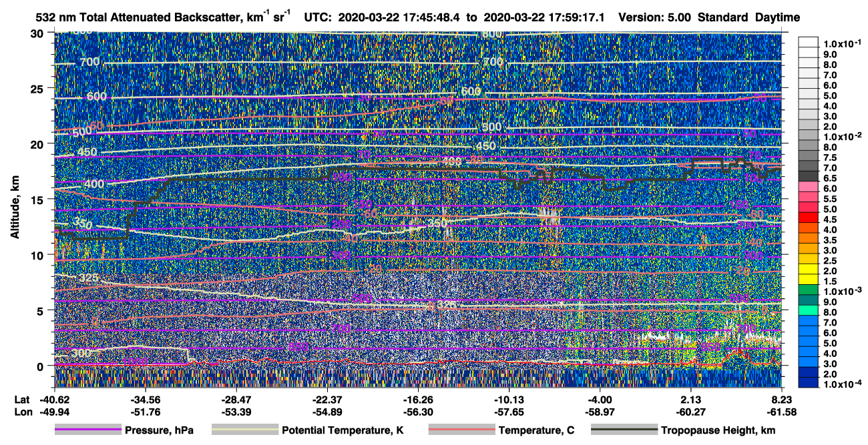Select the white 1.0x10-1 colorbar swatch
Image resolution: width=868 pixels, height=445 pixels.
[810, 43]
